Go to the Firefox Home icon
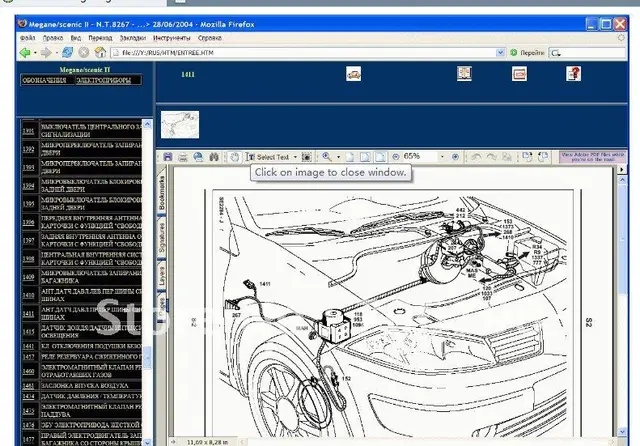640x446 pixels. (x=100, y=52)
